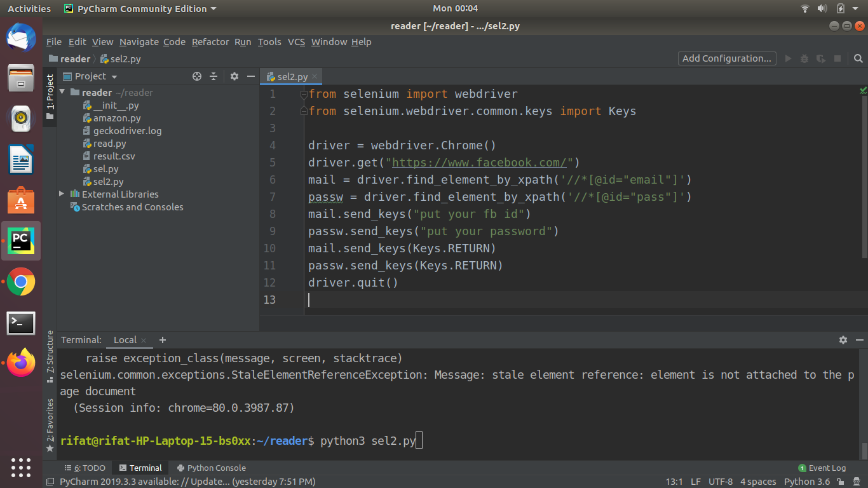Open the Refactor menu
The height and width of the screenshot is (488, 868).
(210, 42)
